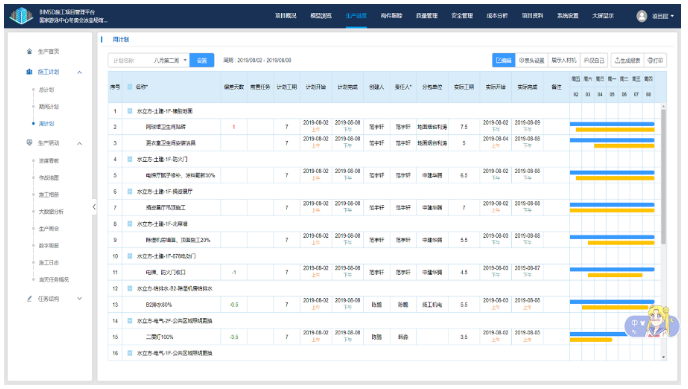This screenshot has height=389, width=688.
Task: Click the square icon in row 6
Action: (130, 192)
